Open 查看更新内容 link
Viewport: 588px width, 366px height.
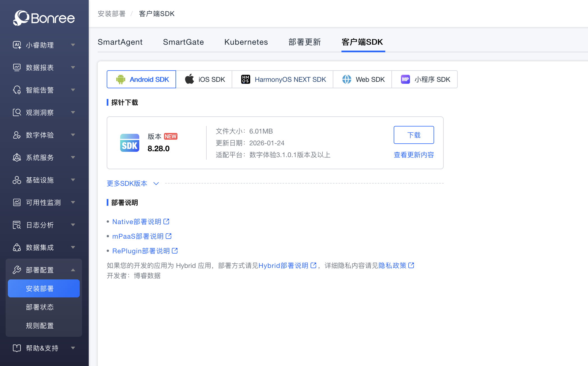[x=414, y=155]
